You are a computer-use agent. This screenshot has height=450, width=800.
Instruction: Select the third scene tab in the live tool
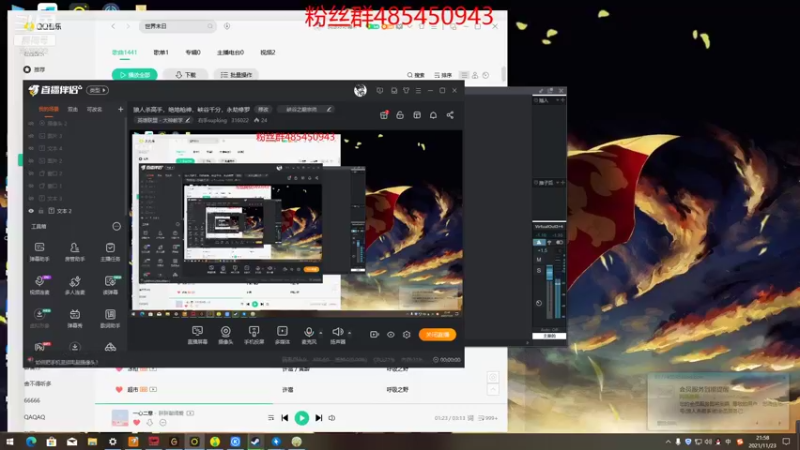click(x=94, y=109)
